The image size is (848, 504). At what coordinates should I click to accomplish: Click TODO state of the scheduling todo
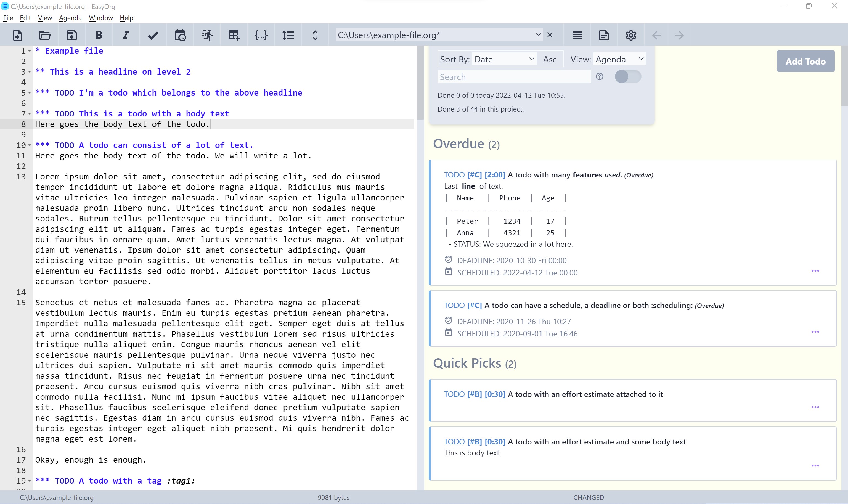point(454,305)
